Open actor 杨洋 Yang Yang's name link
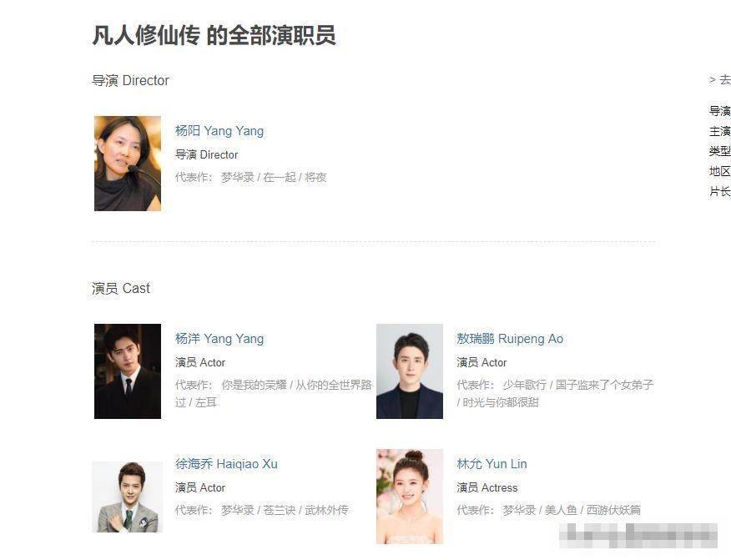This screenshot has width=731, height=560. 219,339
